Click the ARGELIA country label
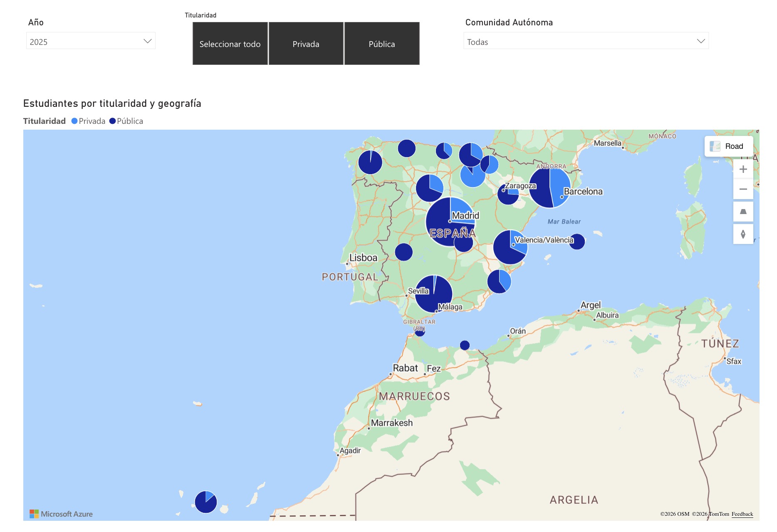777x532 pixels. coord(574,500)
